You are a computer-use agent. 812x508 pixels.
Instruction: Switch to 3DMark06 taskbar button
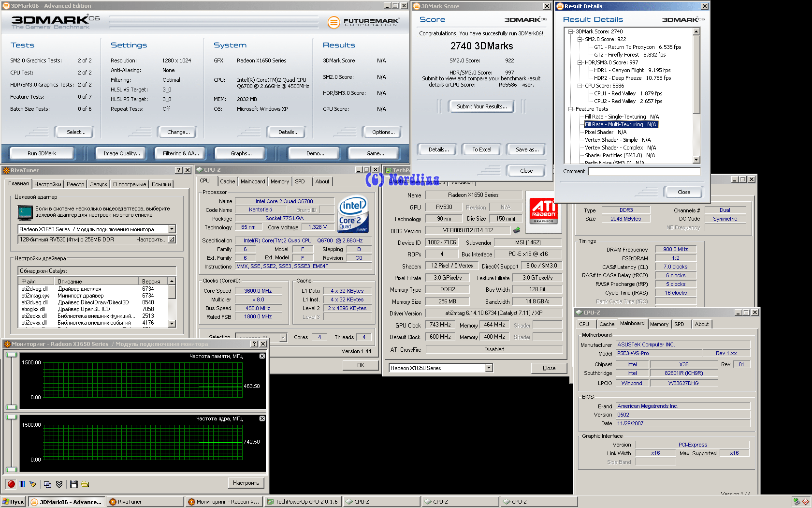(67, 502)
